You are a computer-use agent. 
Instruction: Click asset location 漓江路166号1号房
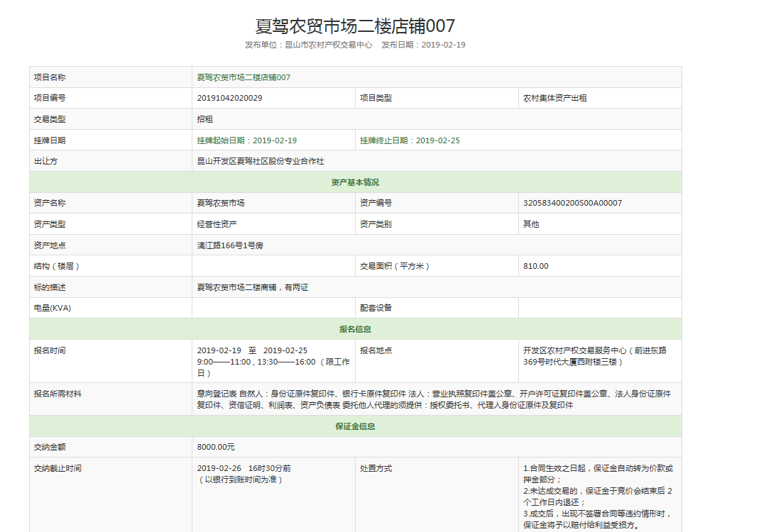(230, 245)
